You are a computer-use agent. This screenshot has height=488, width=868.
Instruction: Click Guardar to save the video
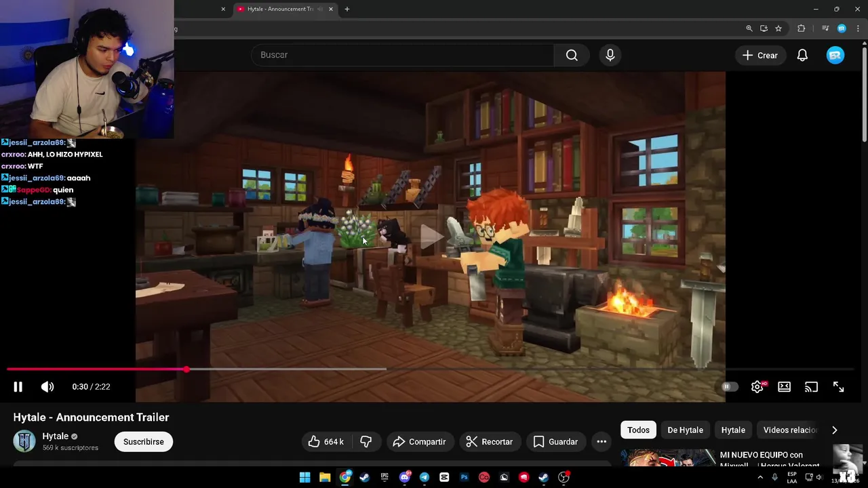point(555,441)
